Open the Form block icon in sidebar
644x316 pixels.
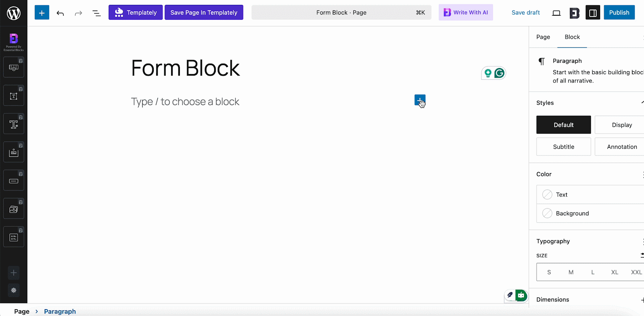point(14,236)
